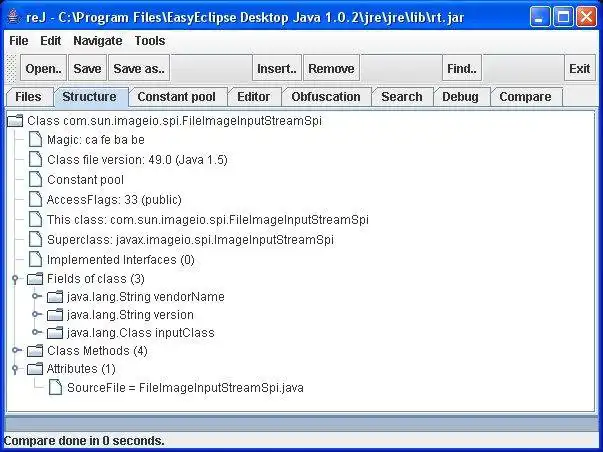This screenshot has width=603, height=452.
Task: Go to the Obfuscation tab
Action: (326, 97)
